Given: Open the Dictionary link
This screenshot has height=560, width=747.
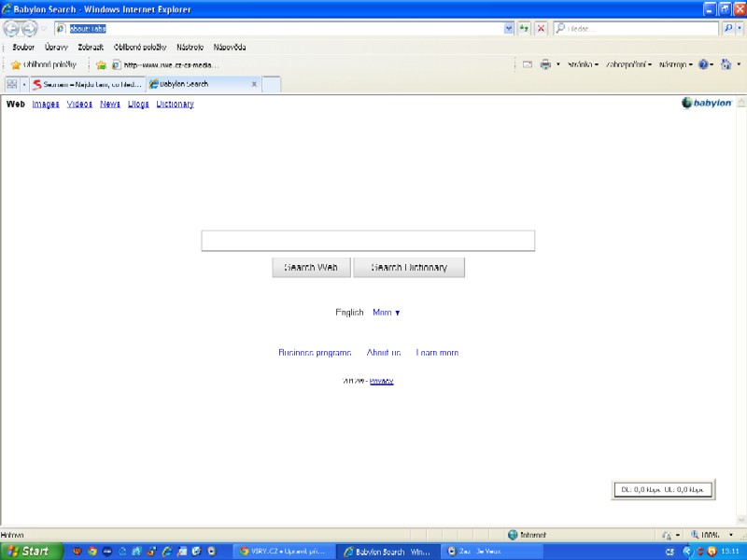Looking at the screenshot, I should 175,105.
